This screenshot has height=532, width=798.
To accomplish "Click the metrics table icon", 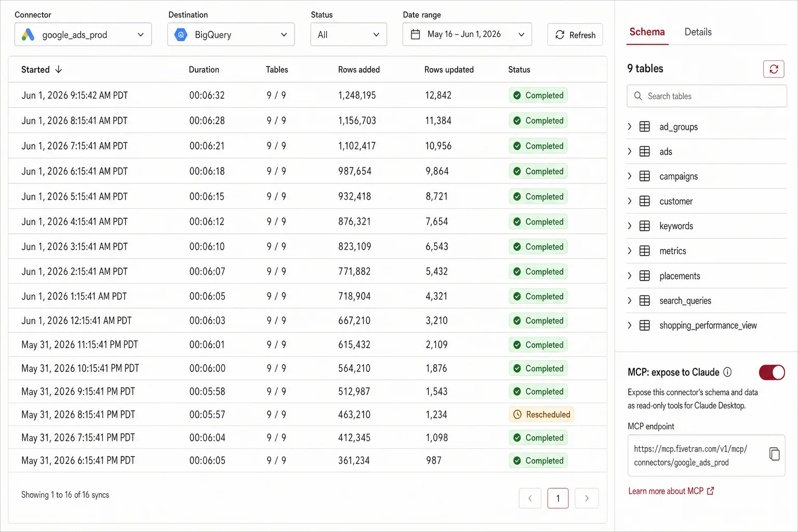I will (645, 251).
